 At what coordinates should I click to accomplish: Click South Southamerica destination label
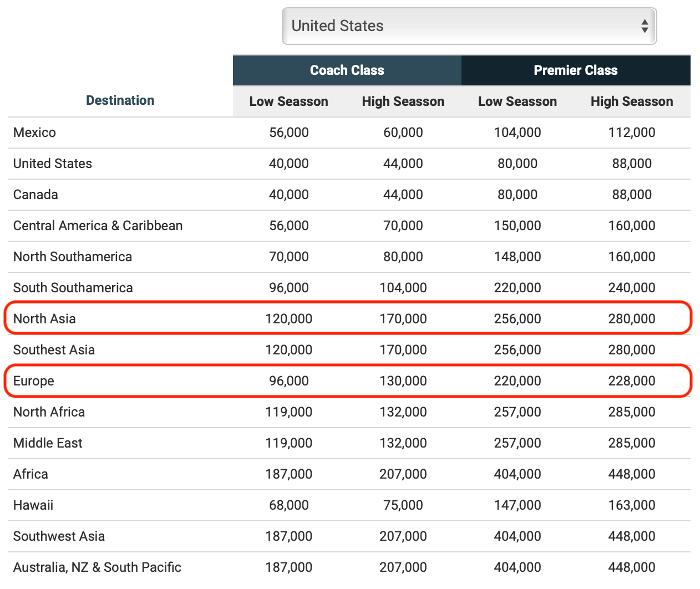[x=73, y=288]
